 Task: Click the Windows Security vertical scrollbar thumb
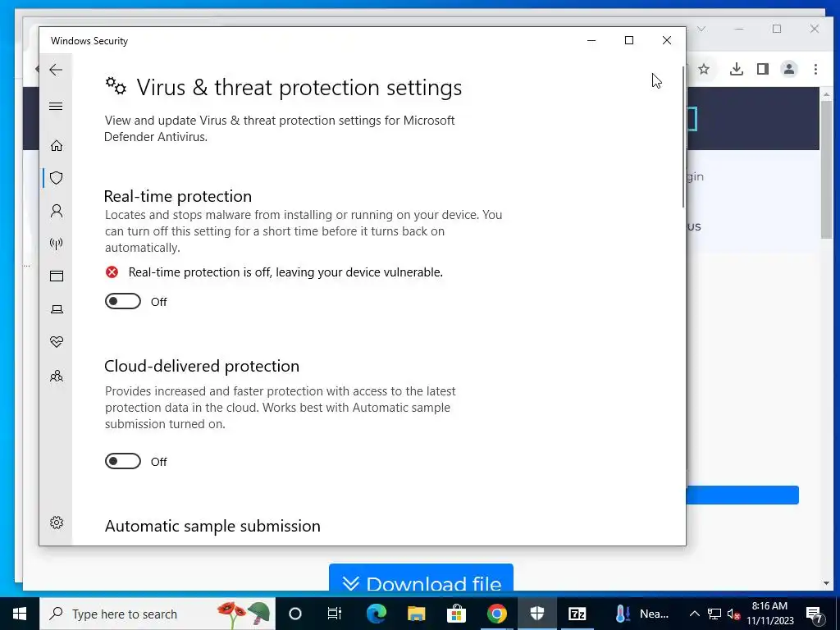pos(683,137)
